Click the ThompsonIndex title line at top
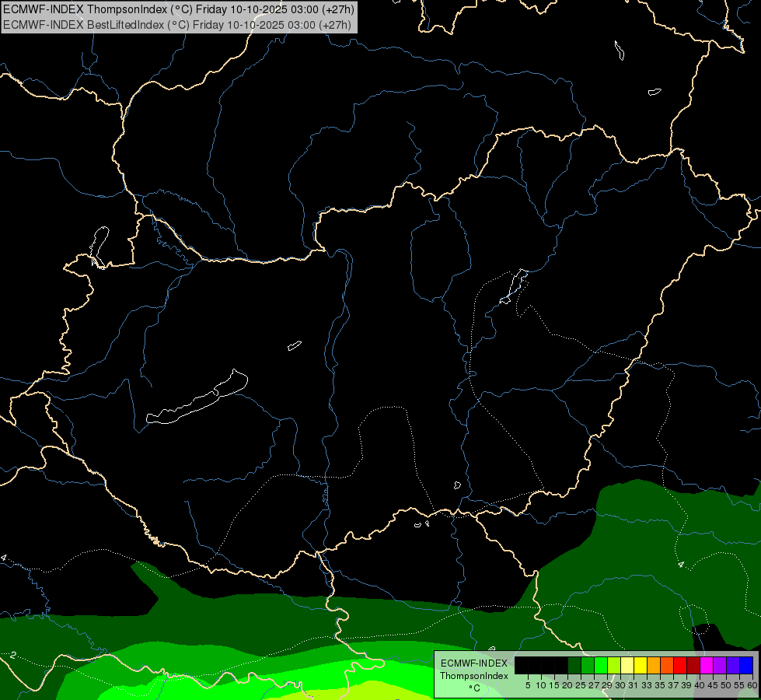 [x=179, y=9]
